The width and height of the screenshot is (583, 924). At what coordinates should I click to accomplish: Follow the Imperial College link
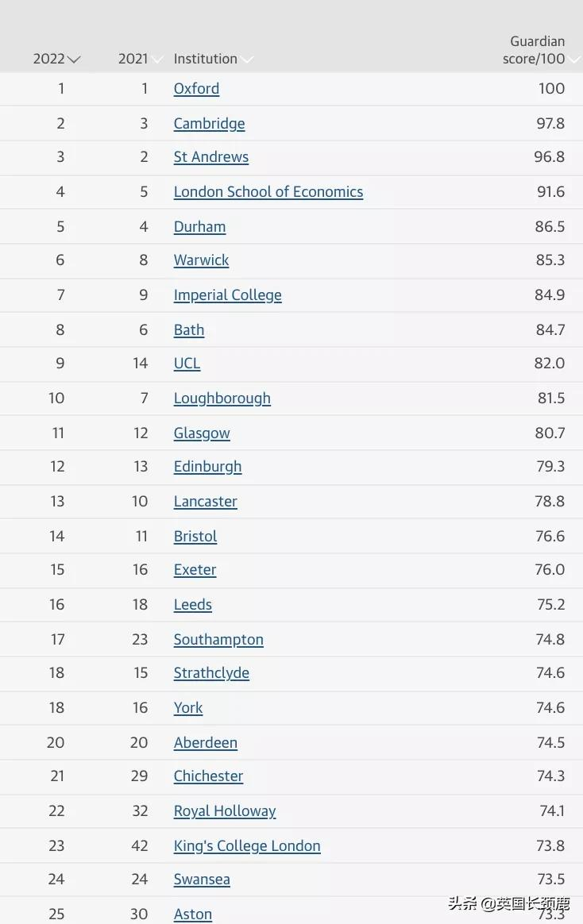click(227, 295)
